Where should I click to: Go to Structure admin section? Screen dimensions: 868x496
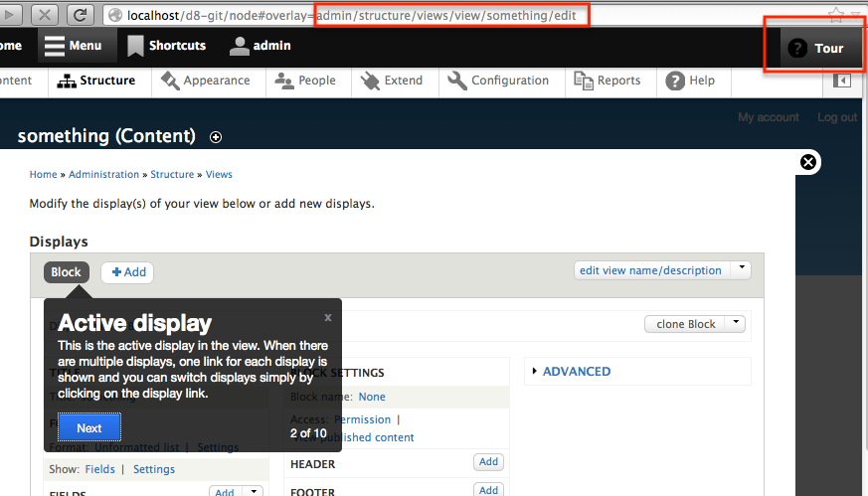(x=96, y=81)
